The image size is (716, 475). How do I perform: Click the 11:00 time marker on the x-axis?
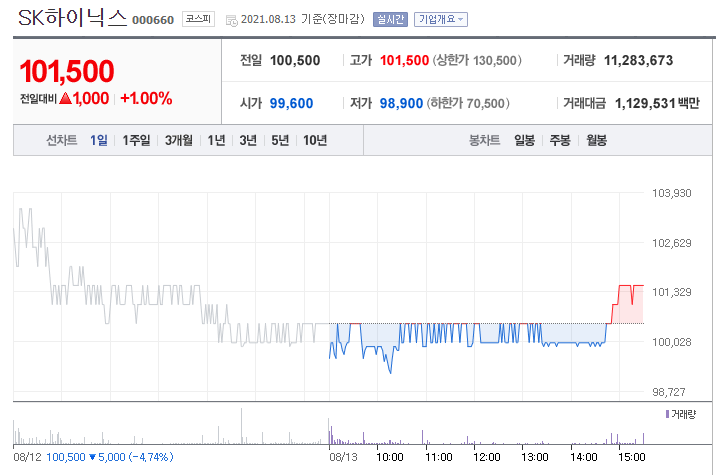(438, 457)
